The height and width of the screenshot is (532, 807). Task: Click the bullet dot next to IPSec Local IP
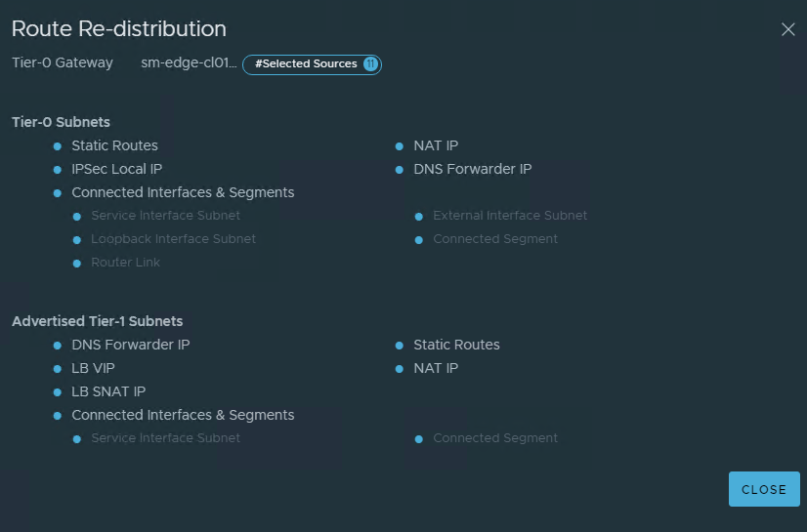[x=58, y=170]
